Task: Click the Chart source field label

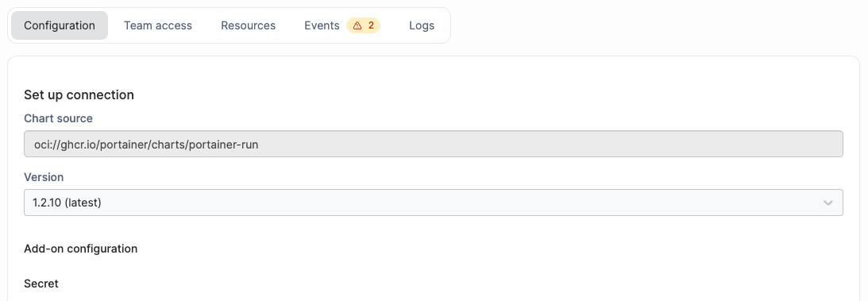Action: [x=58, y=118]
